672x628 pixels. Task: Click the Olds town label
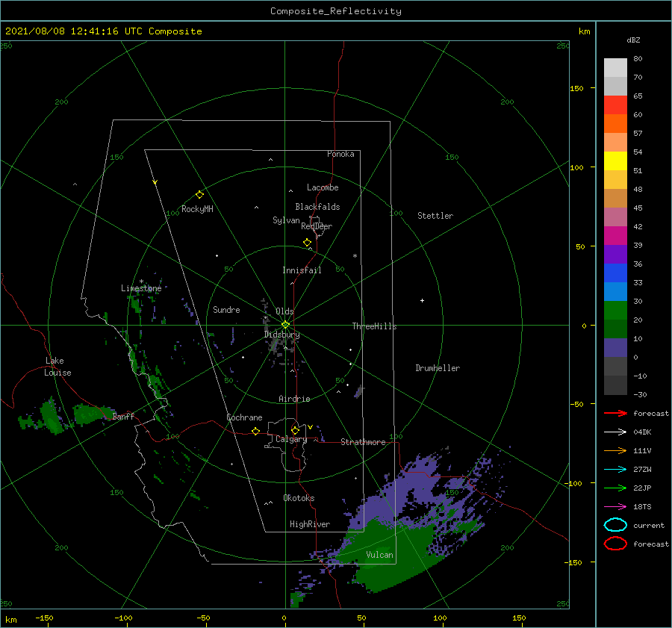(x=284, y=311)
